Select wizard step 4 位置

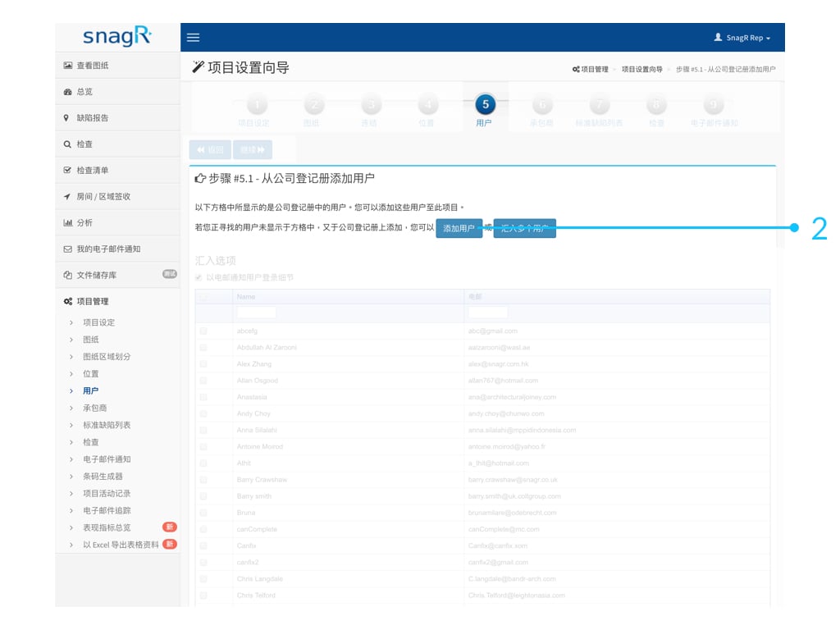[428, 104]
